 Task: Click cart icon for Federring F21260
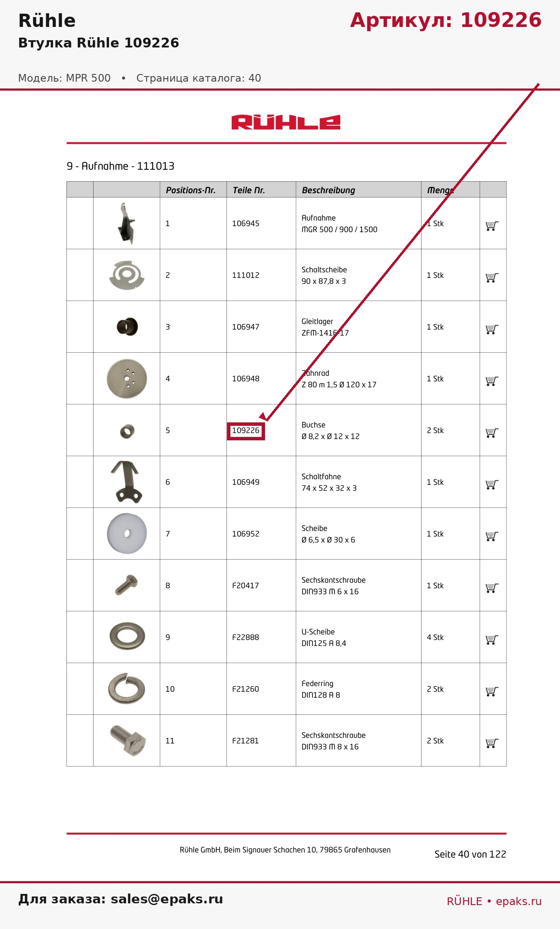(x=492, y=691)
